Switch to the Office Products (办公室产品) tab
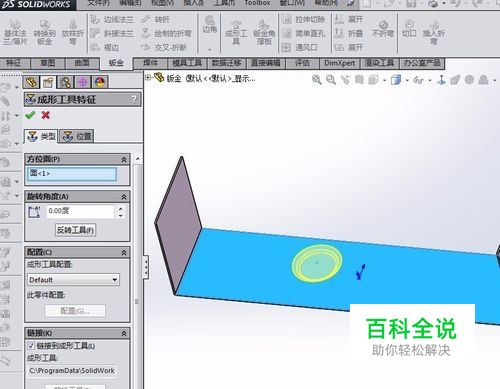This screenshot has width=500, height=389. pyautogui.click(x=422, y=63)
